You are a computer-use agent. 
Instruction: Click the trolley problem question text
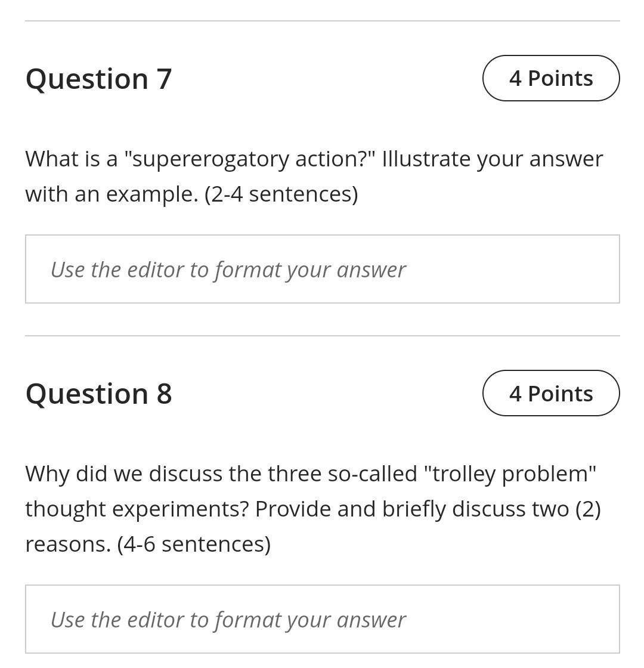pos(312,508)
